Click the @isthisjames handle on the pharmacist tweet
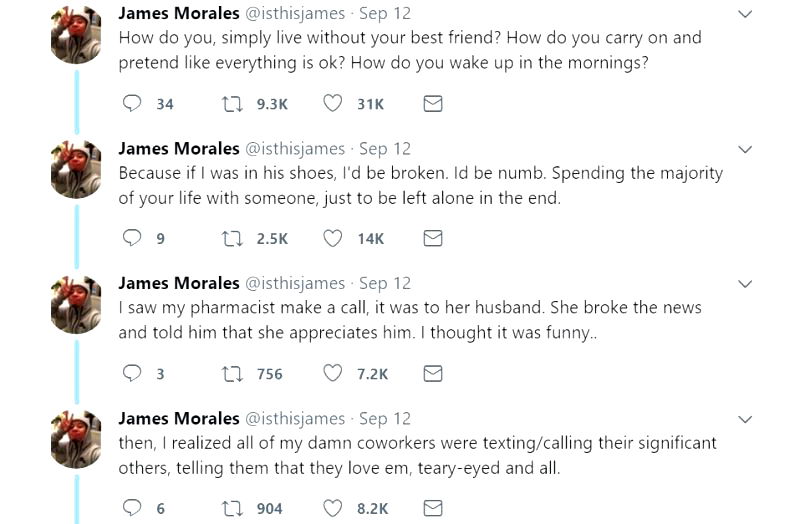800x524 pixels. click(x=295, y=283)
